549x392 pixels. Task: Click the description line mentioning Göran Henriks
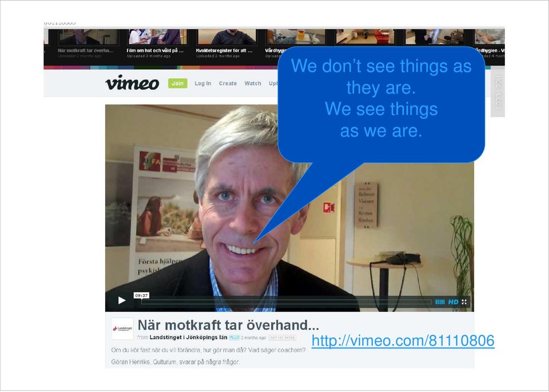pyautogui.click(x=176, y=362)
